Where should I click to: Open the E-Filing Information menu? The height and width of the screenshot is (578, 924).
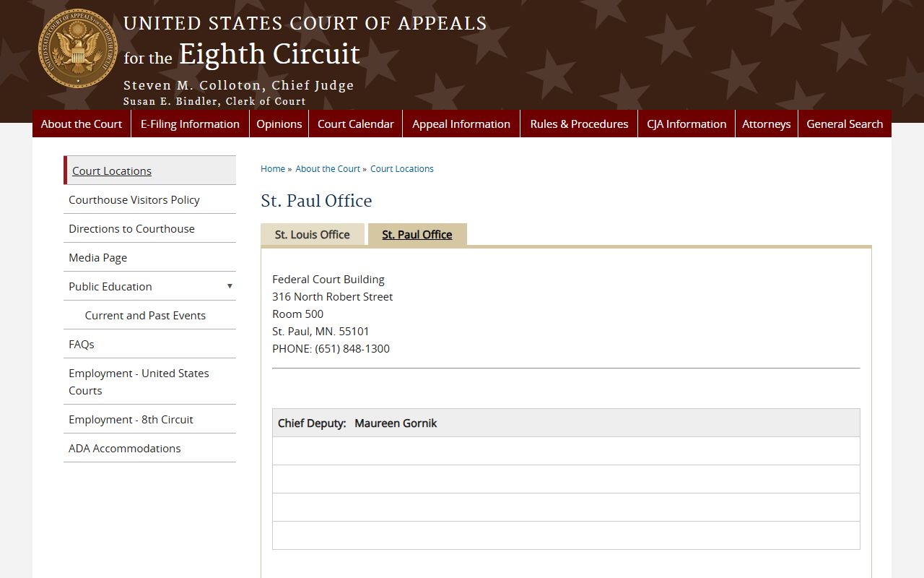pos(190,124)
